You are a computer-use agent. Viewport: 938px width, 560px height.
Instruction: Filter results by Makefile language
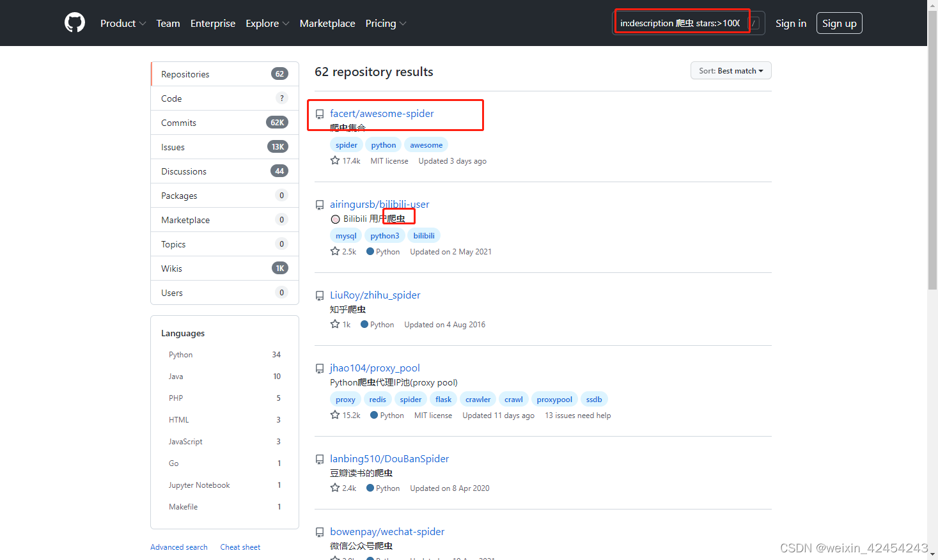point(224,507)
